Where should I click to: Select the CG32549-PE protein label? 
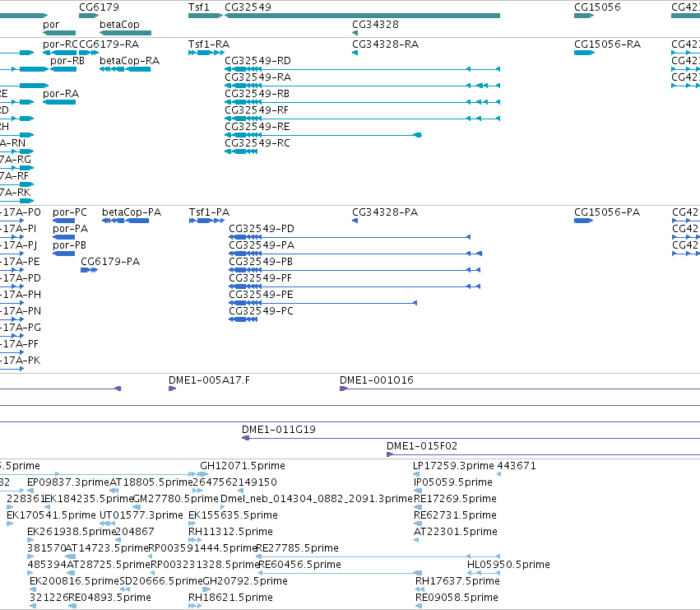[x=261, y=295]
